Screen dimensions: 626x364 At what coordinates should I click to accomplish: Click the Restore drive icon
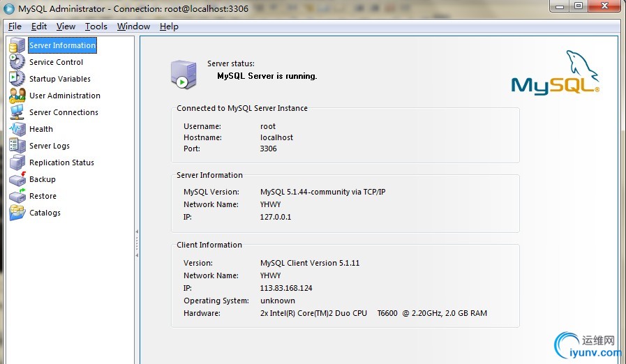[x=17, y=196]
